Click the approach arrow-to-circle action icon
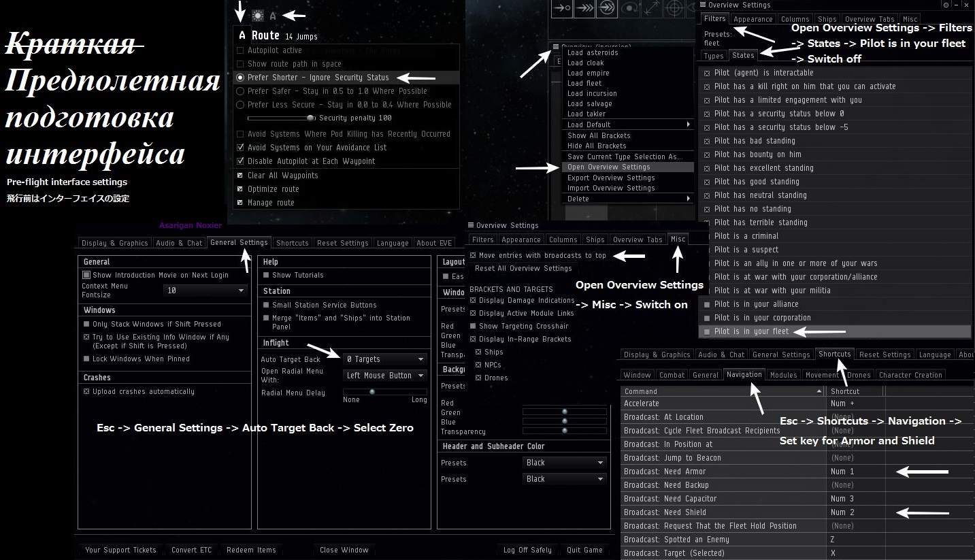The height and width of the screenshot is (560, 975). pyautogui.click(x=561, y=8)
